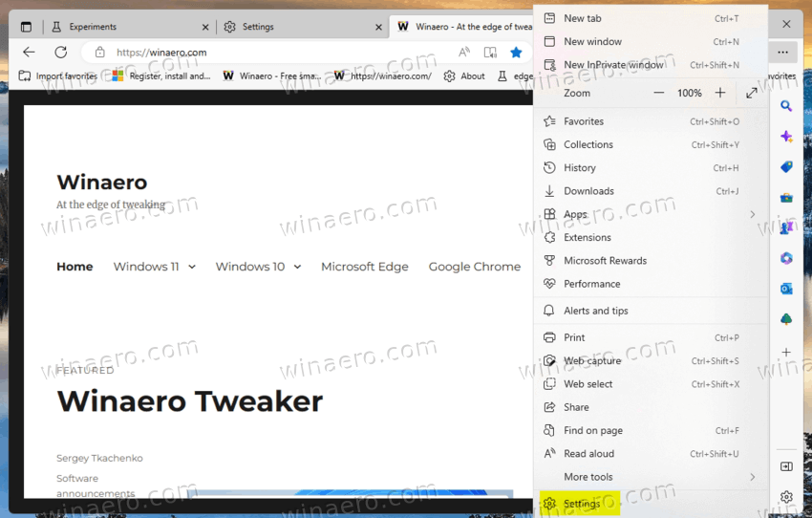
Task: Select New tab menu item
Action: point(651,19)
